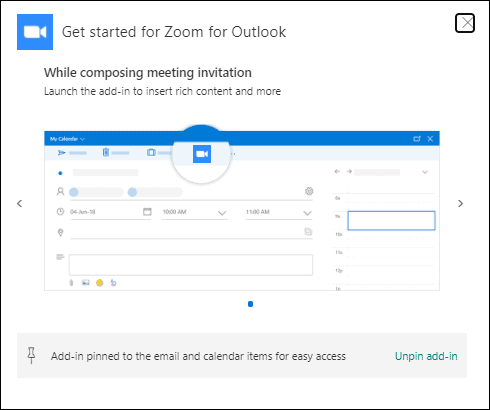Viewport: 490px width, 410px height.
Task: Click the illustration window's X button
Action: pos(430,139)
